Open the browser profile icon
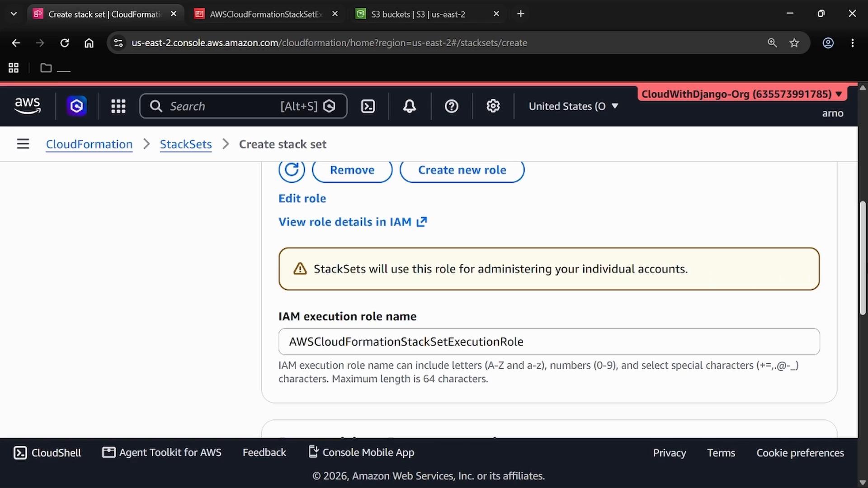 click(x=828, y=43)
